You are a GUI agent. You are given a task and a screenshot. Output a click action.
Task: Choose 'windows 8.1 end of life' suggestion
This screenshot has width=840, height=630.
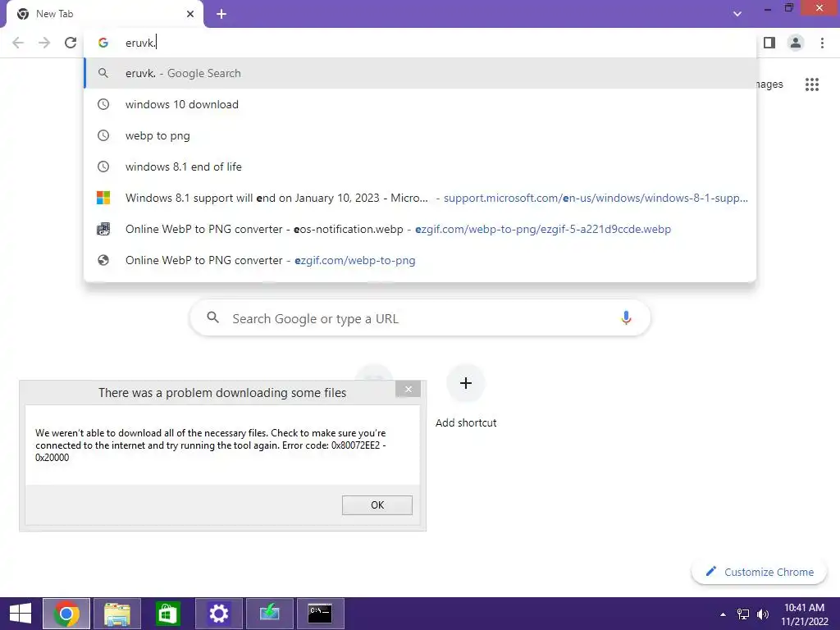pos(420,167)
